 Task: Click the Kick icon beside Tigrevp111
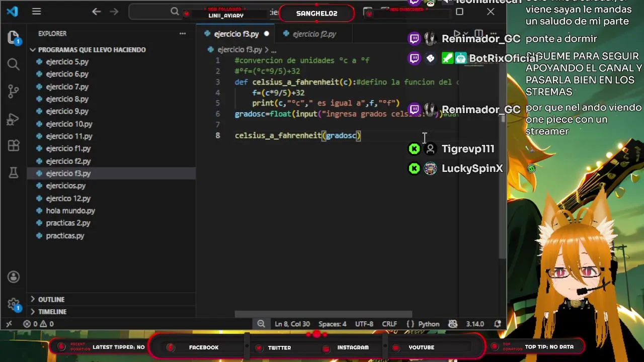tap(414, 149)
